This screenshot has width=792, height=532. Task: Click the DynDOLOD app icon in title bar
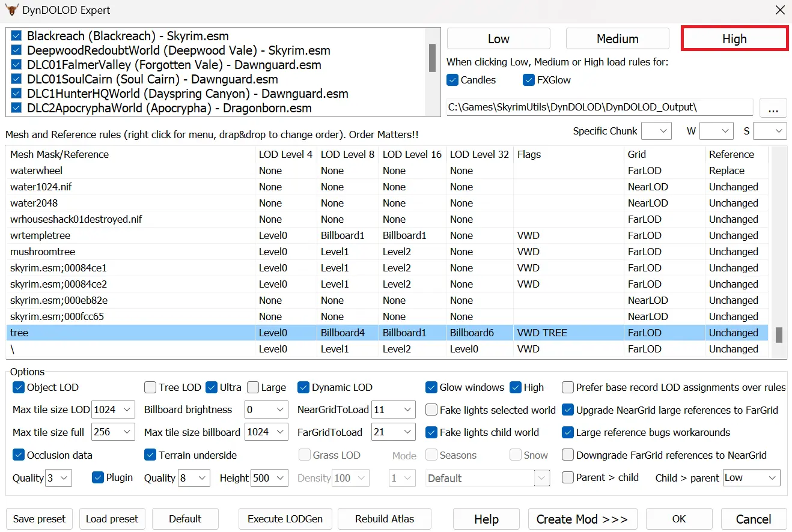(x=11, y=10)
